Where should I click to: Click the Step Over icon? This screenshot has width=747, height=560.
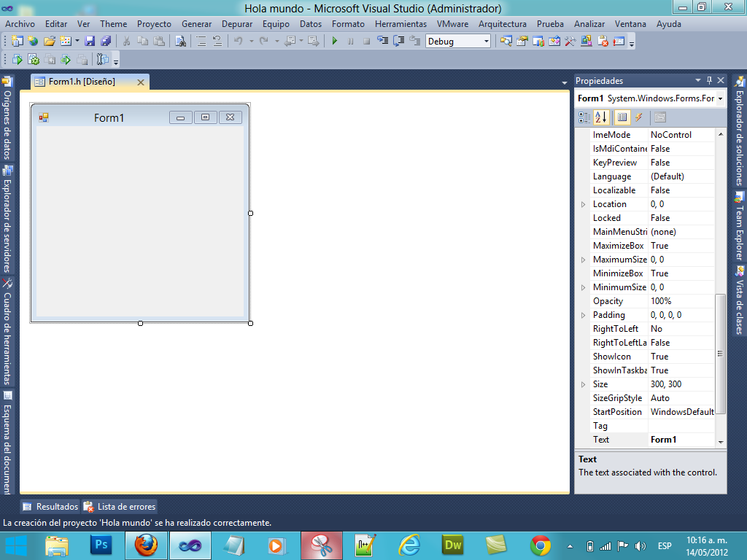399,42
